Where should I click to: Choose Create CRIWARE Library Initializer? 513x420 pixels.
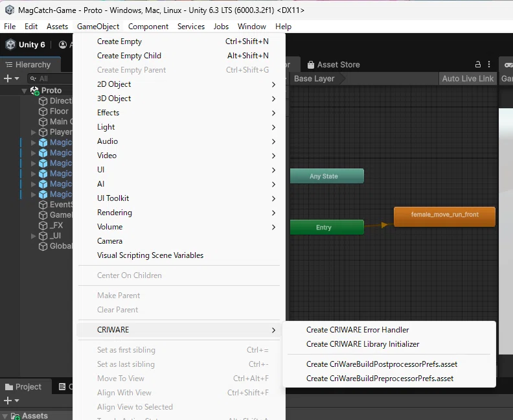389,344
